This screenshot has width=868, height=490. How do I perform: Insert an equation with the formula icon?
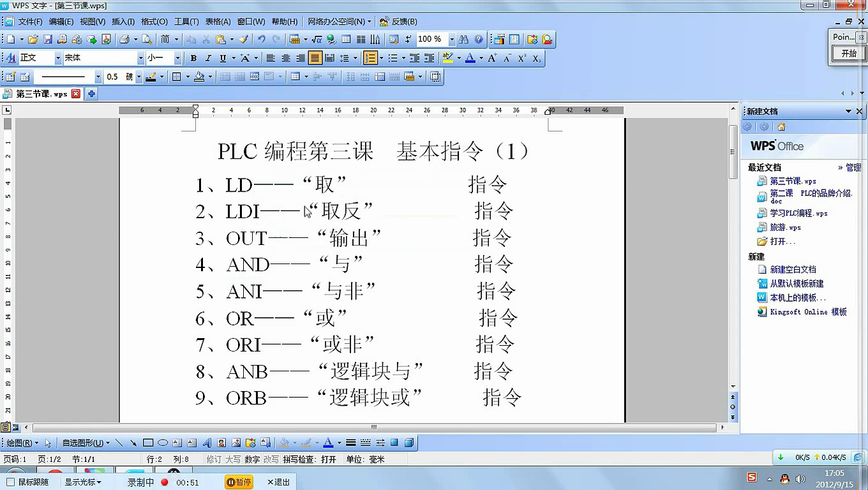point(316,39)
